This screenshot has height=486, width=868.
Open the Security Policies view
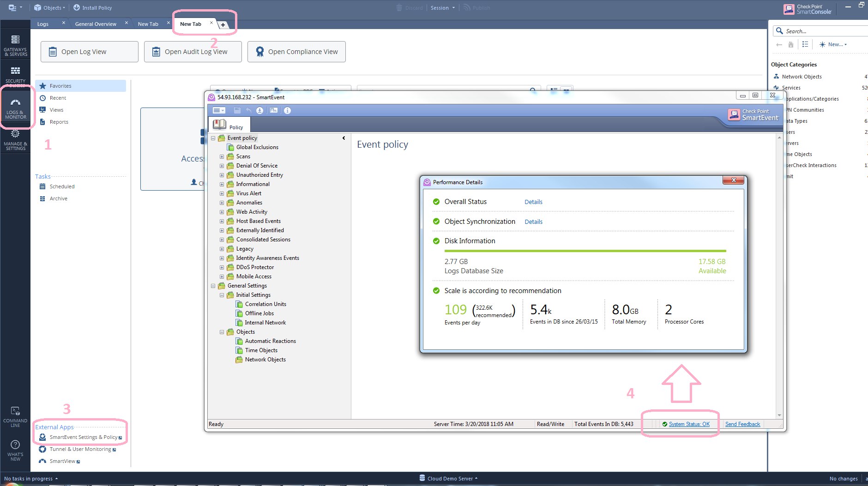click(x=15, y=74)
